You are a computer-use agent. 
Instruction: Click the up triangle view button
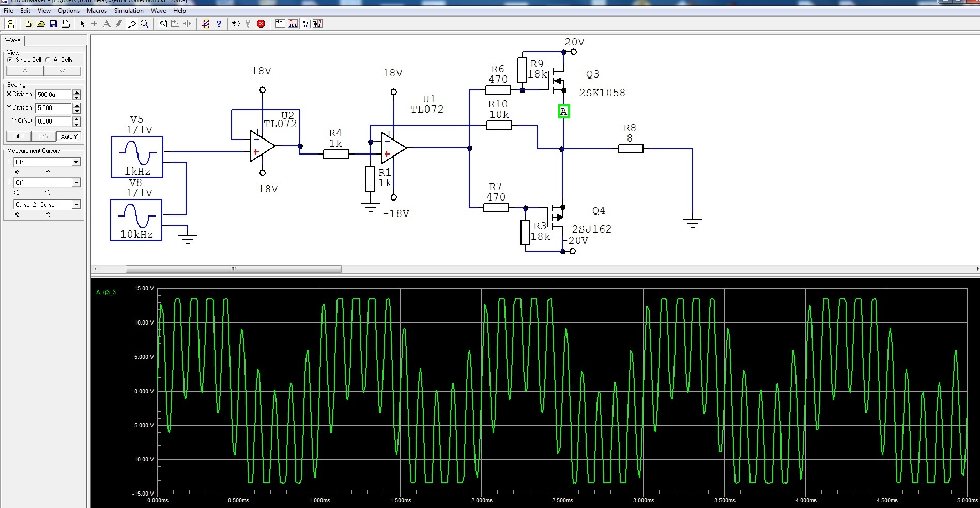25,71
